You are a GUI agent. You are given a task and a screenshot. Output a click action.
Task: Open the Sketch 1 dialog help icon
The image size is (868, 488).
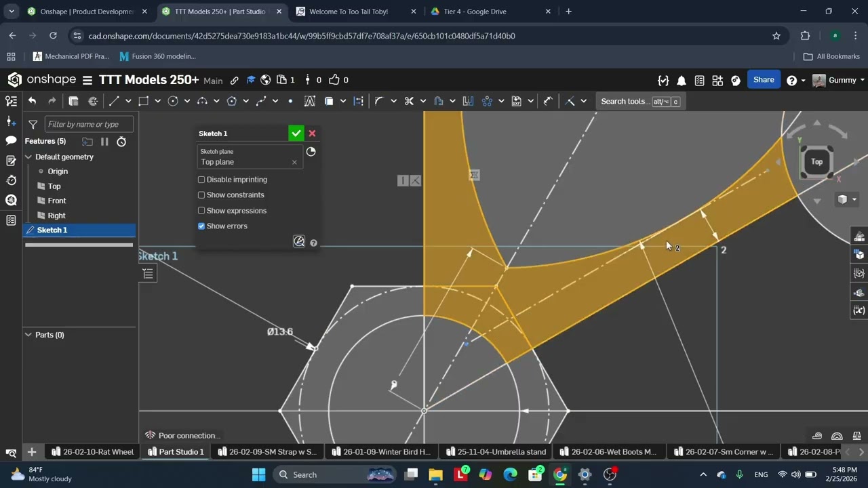pyautogui.click(x=313, y=243)
